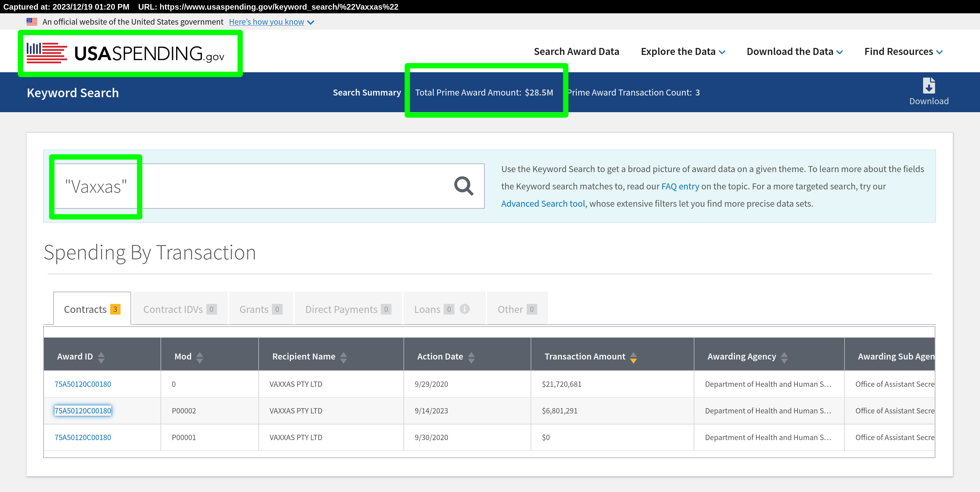Open the 'Here's how you know' link

pyautogui.click(x=266, y=22)
